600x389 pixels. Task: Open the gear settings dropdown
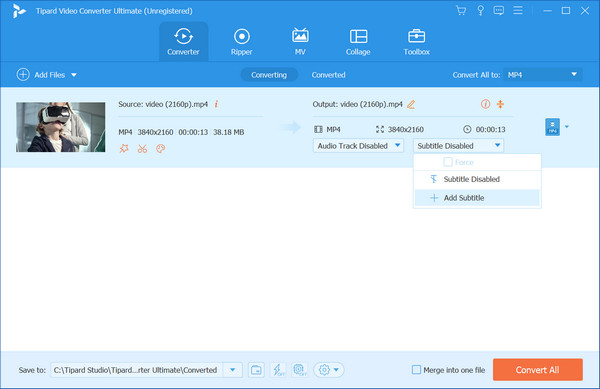[329, 370]
